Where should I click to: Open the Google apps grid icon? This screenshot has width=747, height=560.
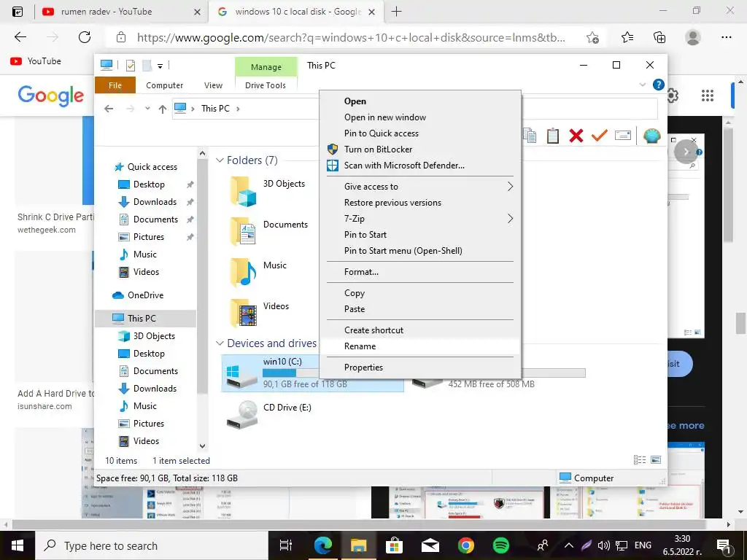pos(708,96)
